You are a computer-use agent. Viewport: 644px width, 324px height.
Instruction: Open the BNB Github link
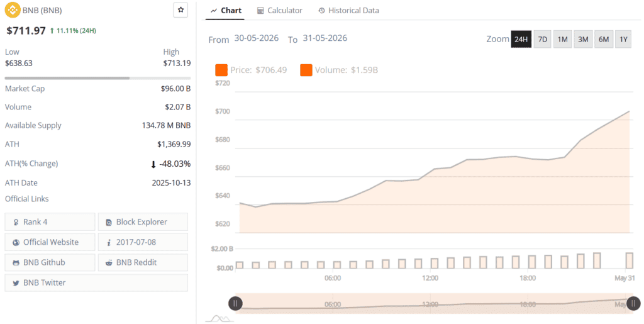pyautogui.click(x=50, y=263)
